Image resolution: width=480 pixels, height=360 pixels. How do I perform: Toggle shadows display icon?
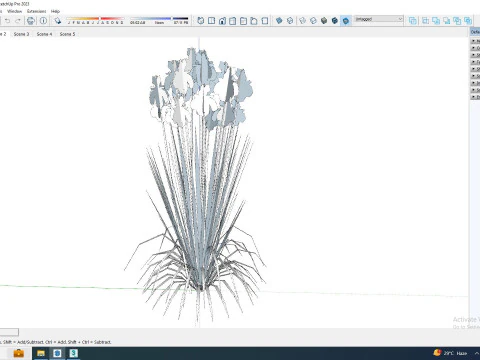click(58, 21)
